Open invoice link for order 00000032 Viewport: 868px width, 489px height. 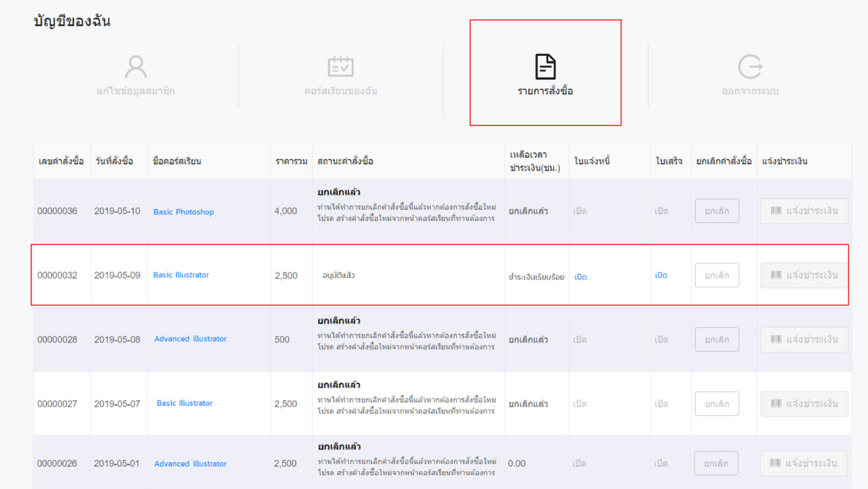[580, 277]
